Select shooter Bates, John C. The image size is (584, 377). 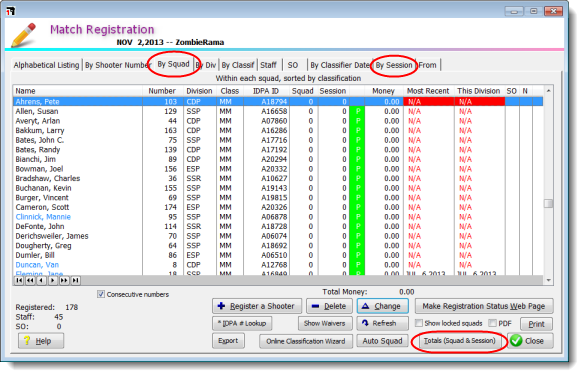[278, 140]
